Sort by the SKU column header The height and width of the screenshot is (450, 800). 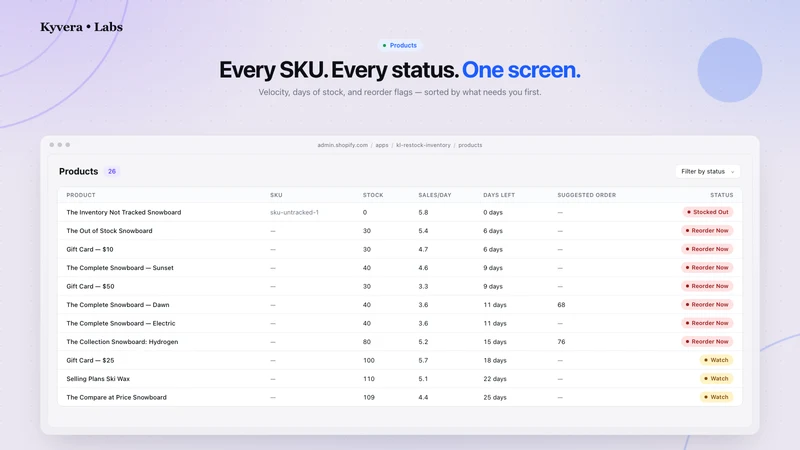[276, 195]
